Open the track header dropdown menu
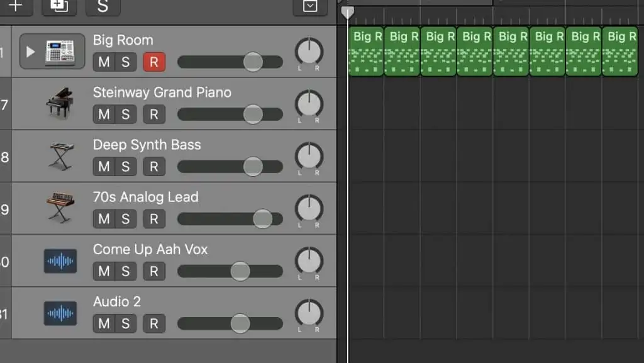 (310, 6)
